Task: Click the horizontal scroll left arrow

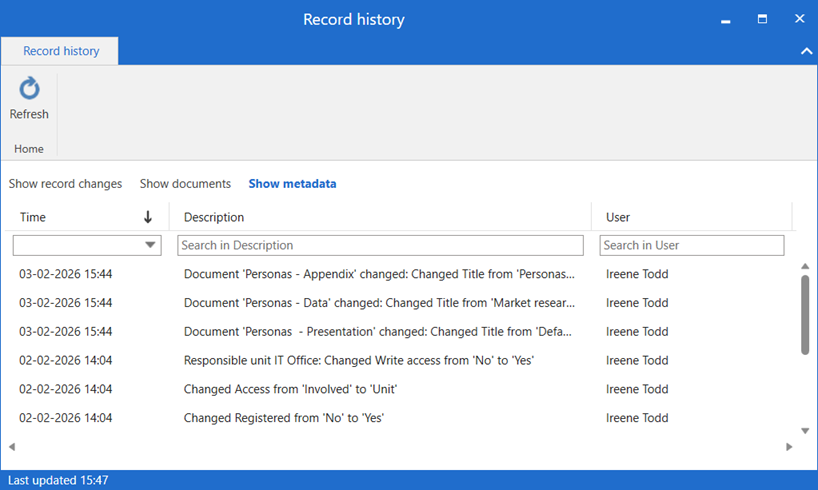Action: pyautogui.click(x=12, y=447)
